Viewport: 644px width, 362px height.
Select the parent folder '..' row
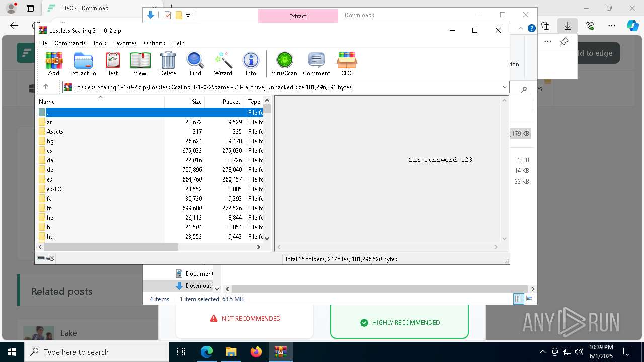[x=150, y=112]
